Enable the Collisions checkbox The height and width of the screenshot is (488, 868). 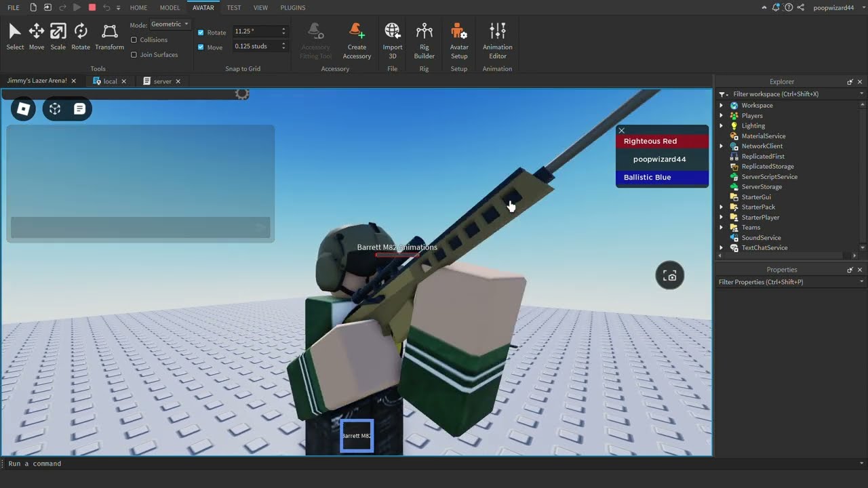pos(134,40)
